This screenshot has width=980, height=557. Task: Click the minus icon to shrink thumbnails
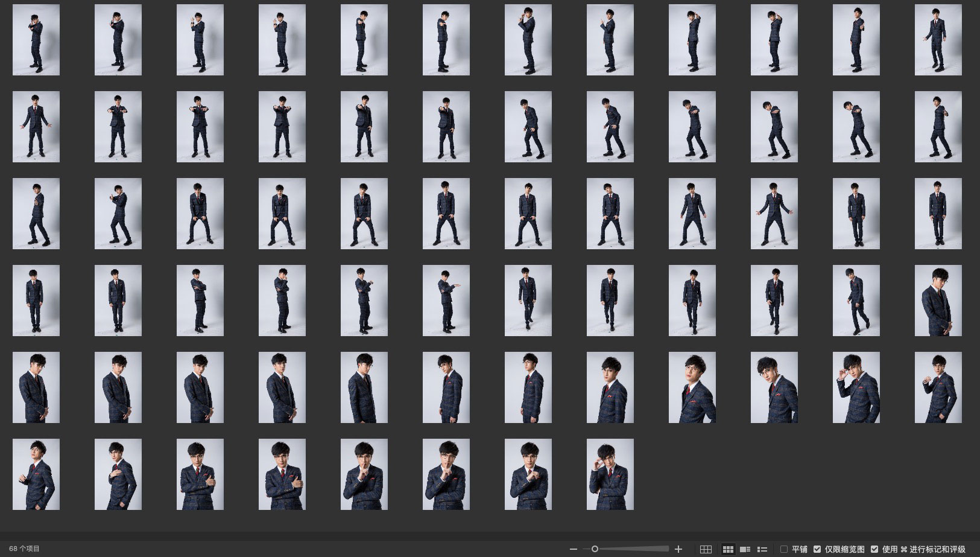(x=573, y=549)
